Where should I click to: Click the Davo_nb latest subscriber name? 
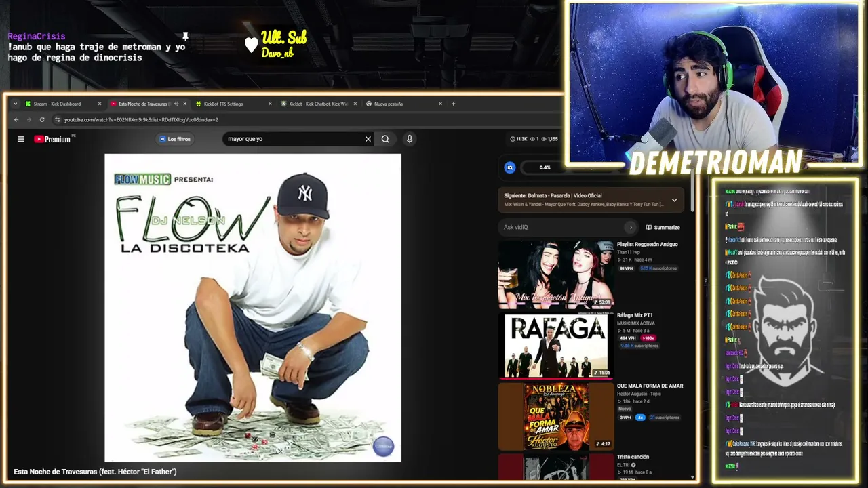pyautogui.click(x=277, y=53)
